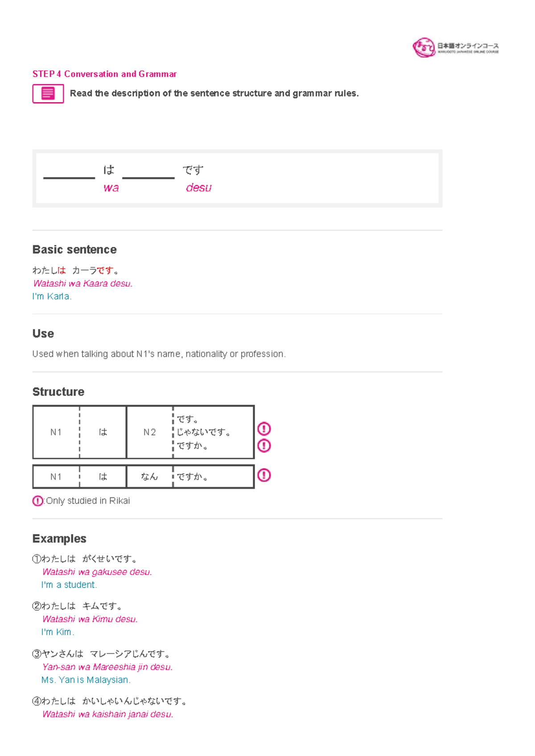
Task: Click the pink document icon beside the instructions
Action: click(48, 94)
